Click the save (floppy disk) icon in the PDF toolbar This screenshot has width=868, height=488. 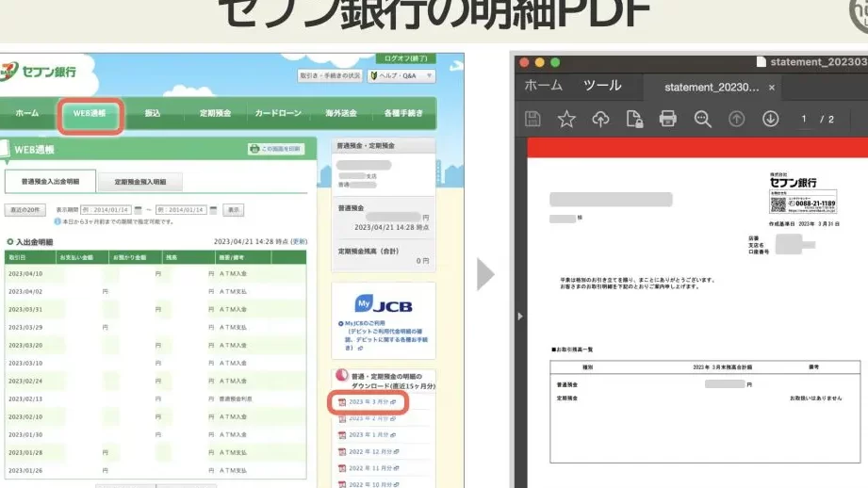532,119
